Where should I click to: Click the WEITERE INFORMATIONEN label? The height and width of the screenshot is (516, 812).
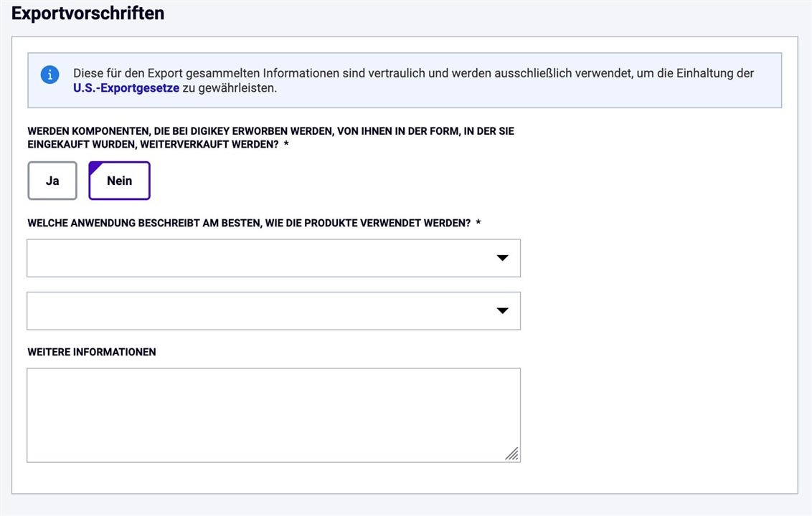tap(92, 352)
